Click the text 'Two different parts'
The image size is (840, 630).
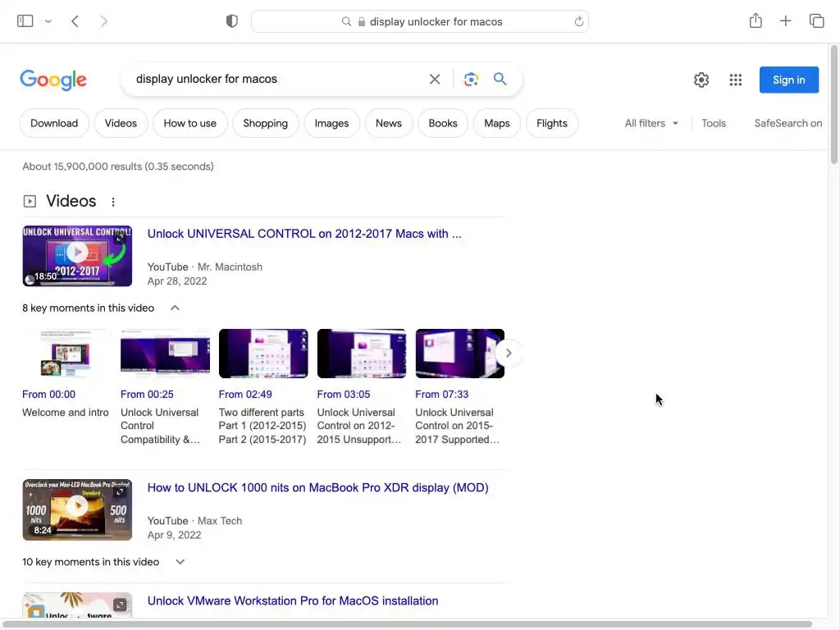point(261,413)
